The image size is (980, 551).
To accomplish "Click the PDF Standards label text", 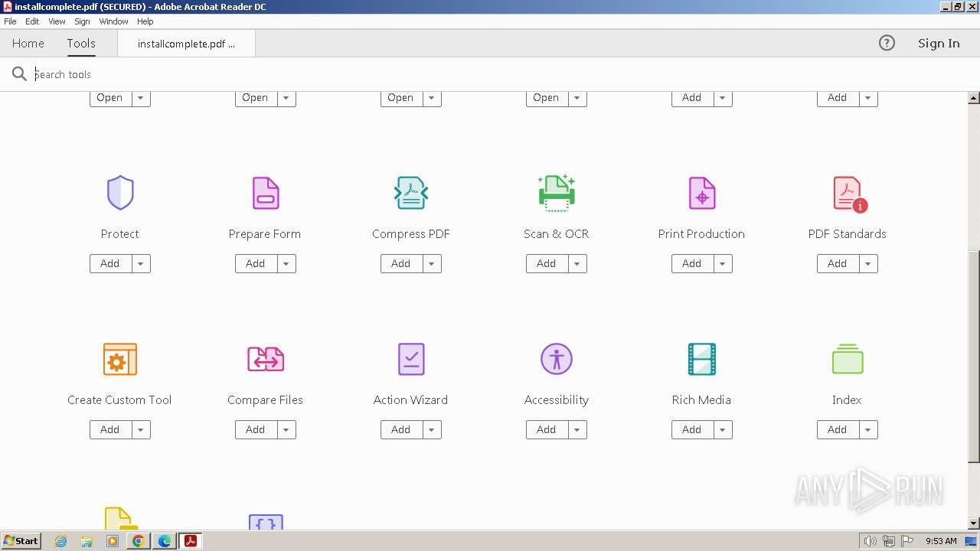I will click(848, 233).
